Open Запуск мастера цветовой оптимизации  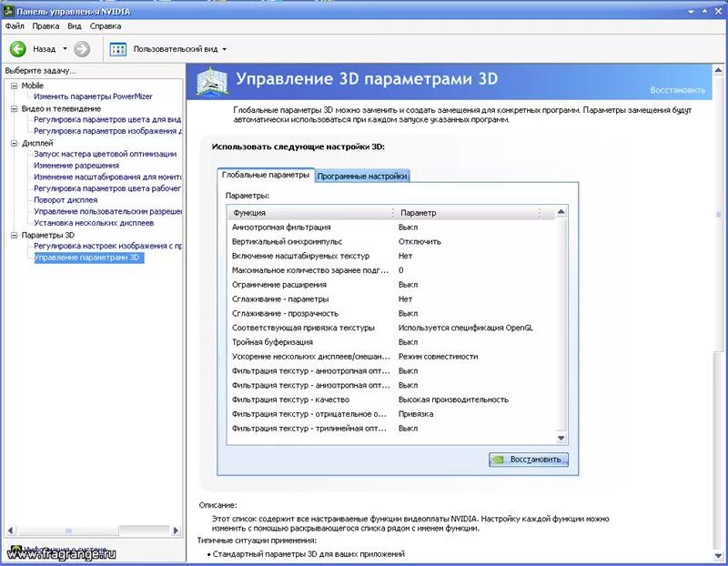pos(105,154)
